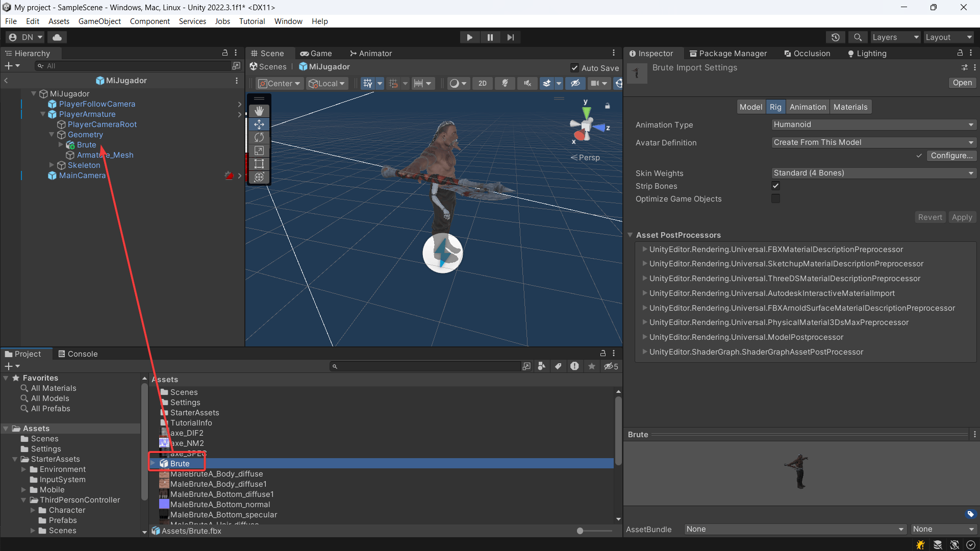Switch to the Console tab
Screen dimensions: 980x551
tap(78, 354)
